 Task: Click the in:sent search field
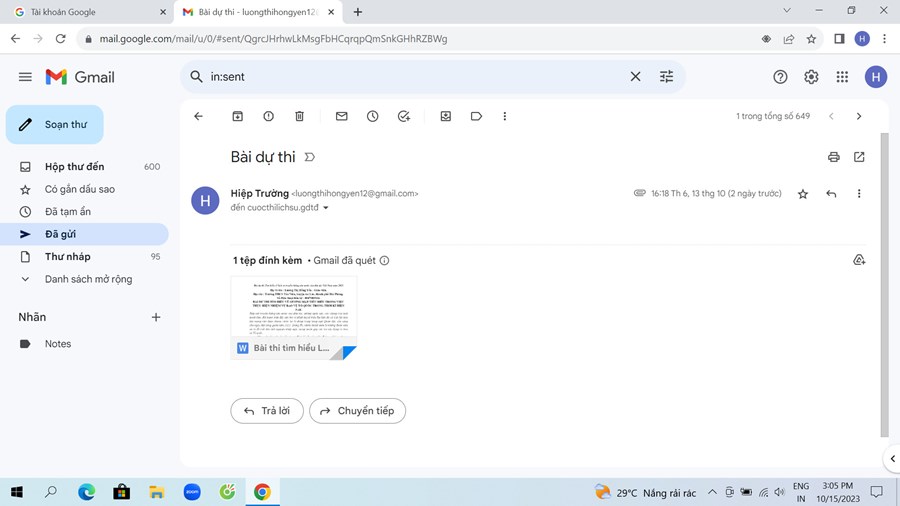(x=410, y=77)
